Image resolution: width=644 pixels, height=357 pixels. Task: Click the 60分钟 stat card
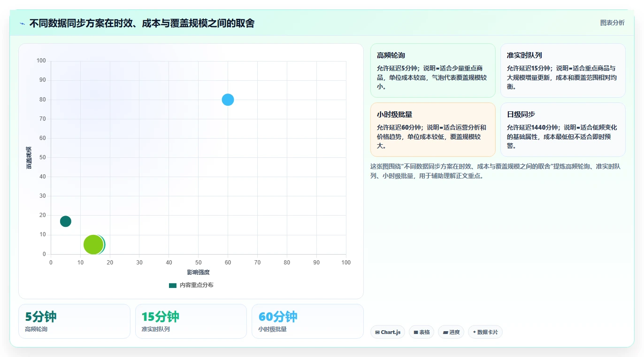pos(307,321)
